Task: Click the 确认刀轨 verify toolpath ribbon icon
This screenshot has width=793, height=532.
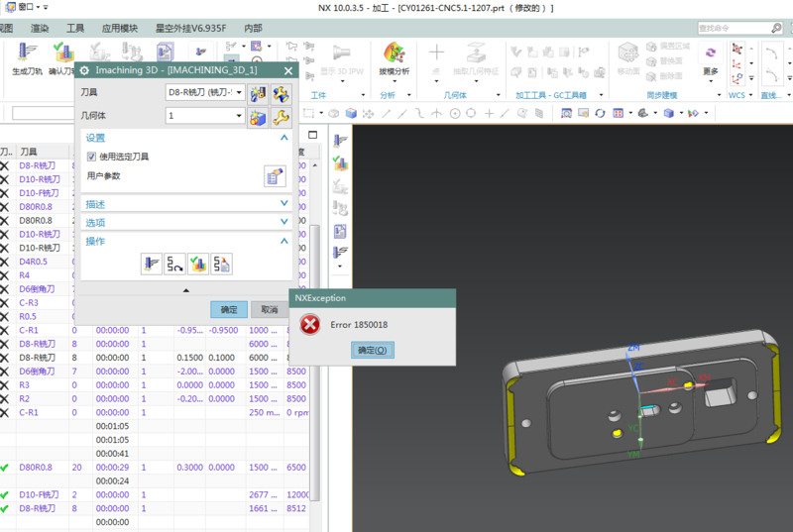Action: pos(63,53)
